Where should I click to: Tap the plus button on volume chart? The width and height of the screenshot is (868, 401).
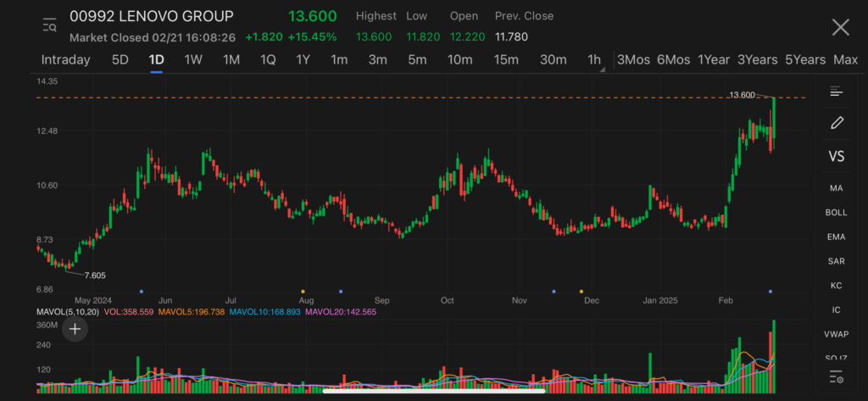(x=75, y=328)
